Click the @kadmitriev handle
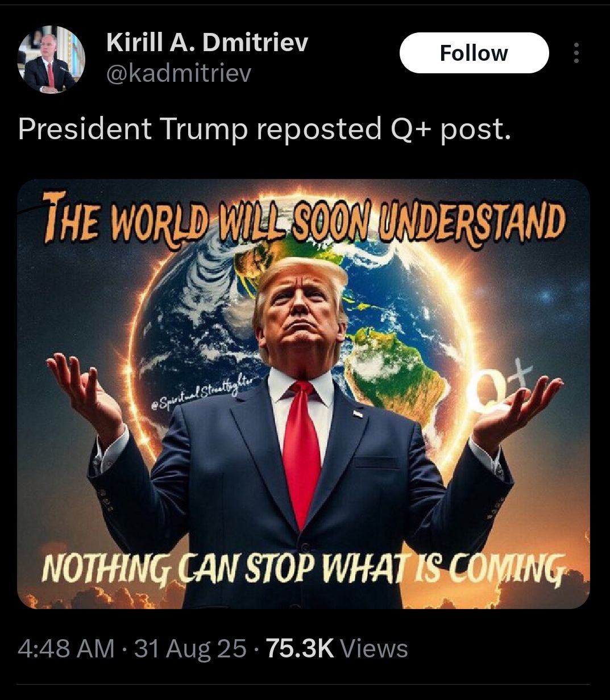Viewport: 610px width, 700px height. (x=179, y=73)
